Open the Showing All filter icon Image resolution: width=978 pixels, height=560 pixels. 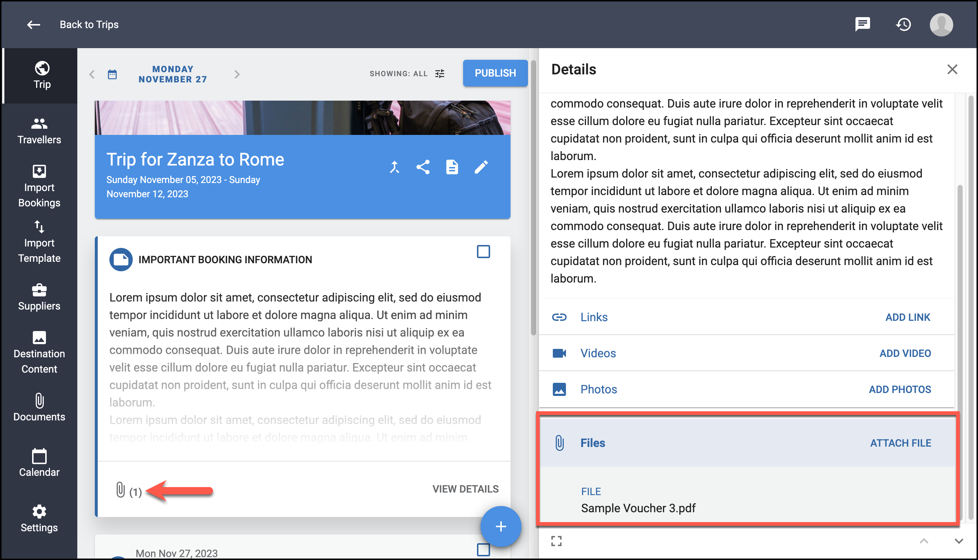coord(439,73)
